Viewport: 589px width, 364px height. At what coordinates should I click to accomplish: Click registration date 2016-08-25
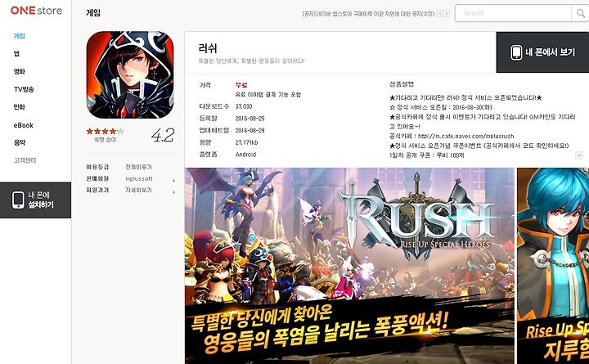coord(250,119)
